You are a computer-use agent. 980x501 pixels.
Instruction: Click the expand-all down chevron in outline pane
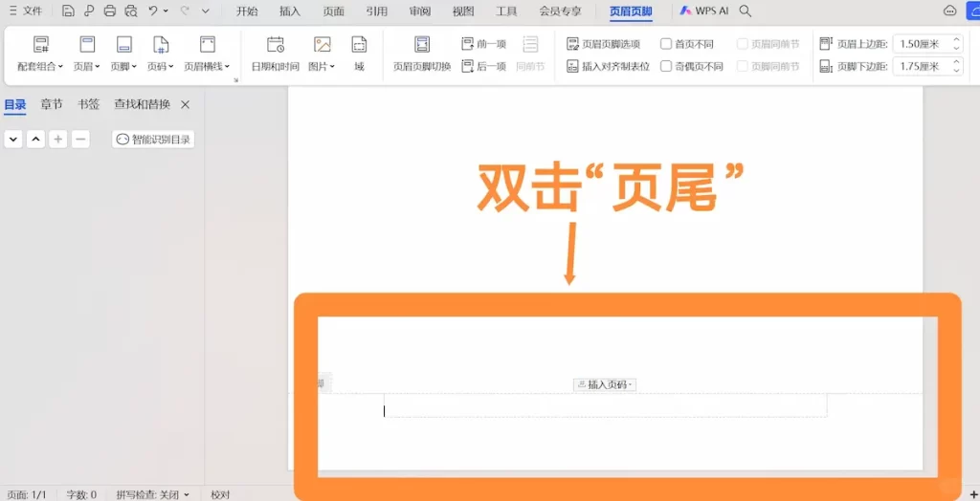click(13, 139)
